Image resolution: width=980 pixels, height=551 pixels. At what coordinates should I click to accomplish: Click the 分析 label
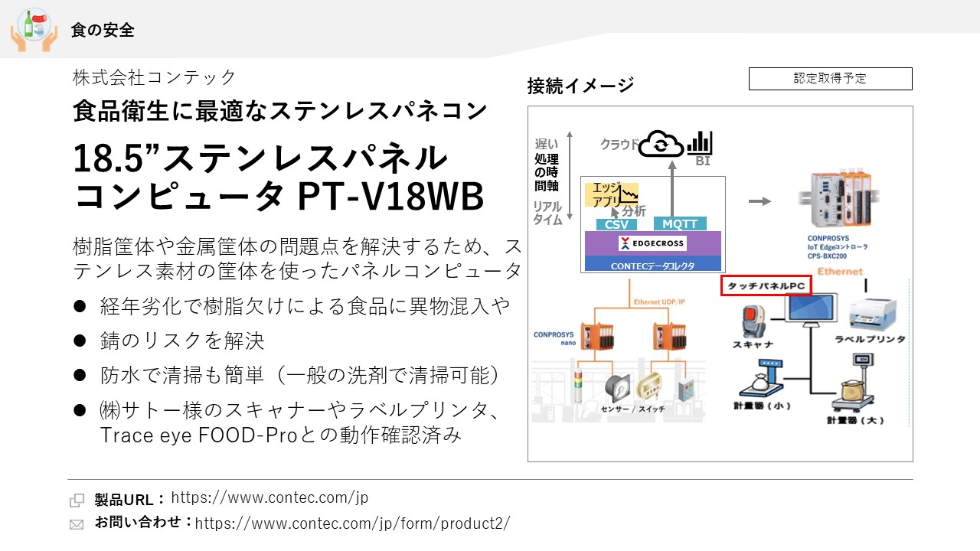(634, 210)
